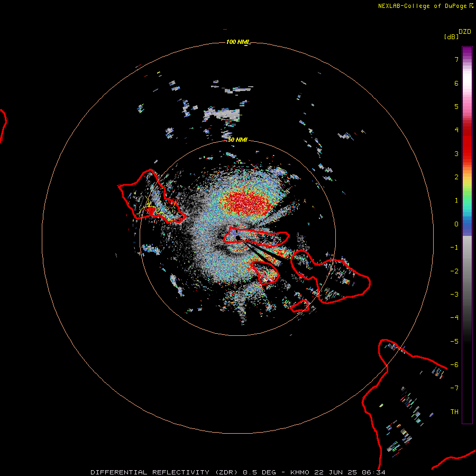Image resolution: width=476 pixels, height=476 pixels.
Task: Click the NEXLAB-College of DuPage credit text
Action: pyautogui.click(x=425, y=6)
